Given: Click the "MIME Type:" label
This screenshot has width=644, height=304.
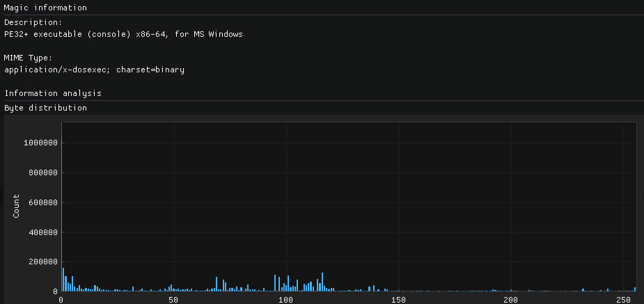Looking at the screenshot, I should 29,58.
